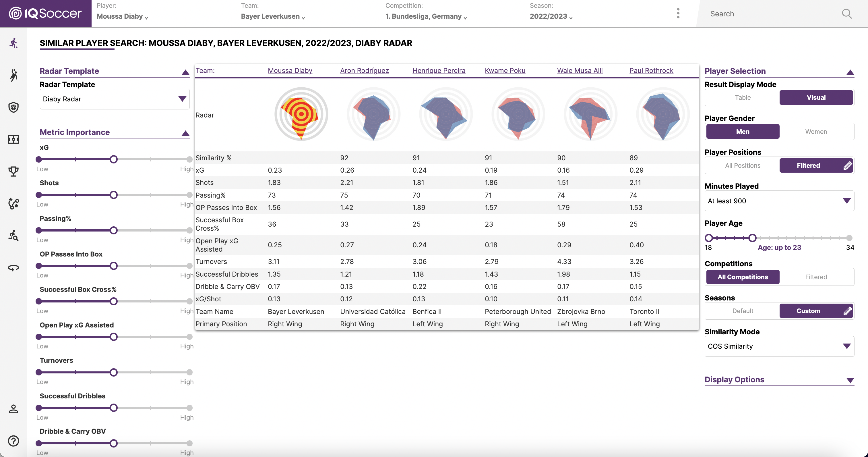Viewport: 868px width, 457px height.
Task: Click Moussa Diaby radar chart thumbnail
Action: (301, 114)
